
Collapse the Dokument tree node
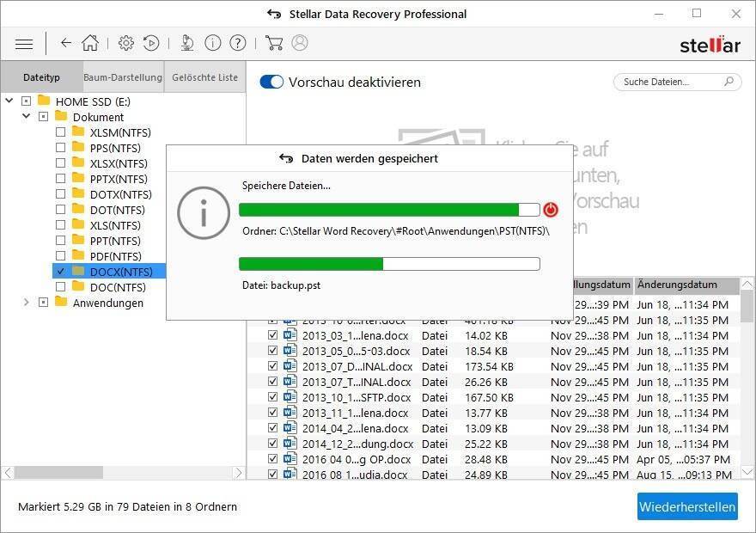pyautogui.click(x=26, y=117)
